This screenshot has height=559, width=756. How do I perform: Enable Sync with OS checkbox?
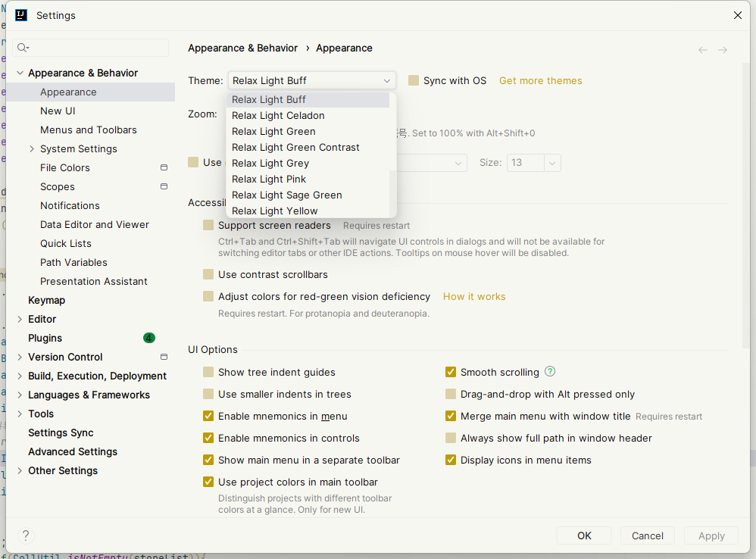click(414, 80)
